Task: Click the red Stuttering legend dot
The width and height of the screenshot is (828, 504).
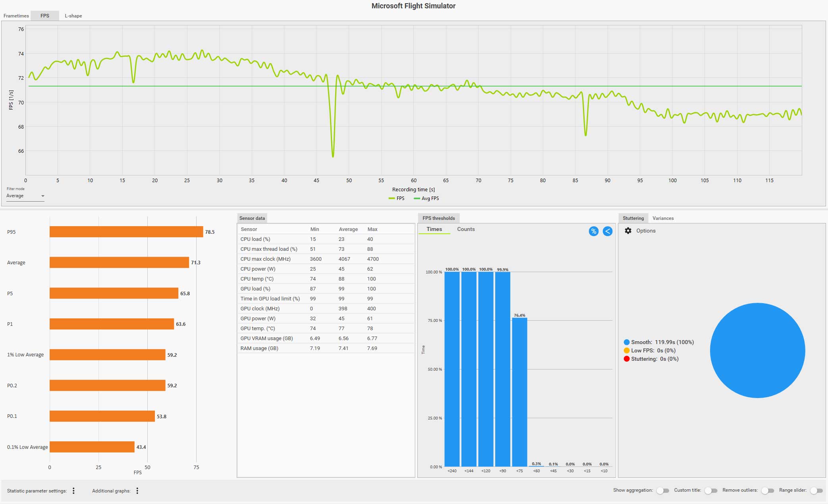Action: tap(627, 359)
